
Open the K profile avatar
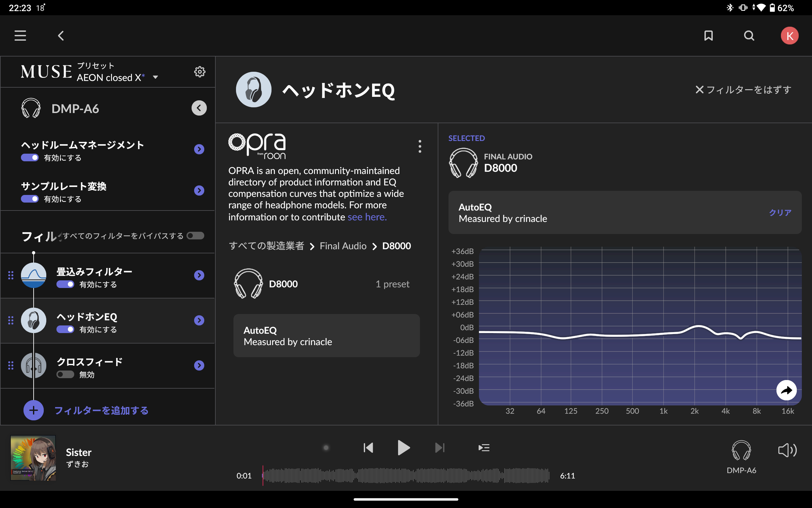point(789,36)
